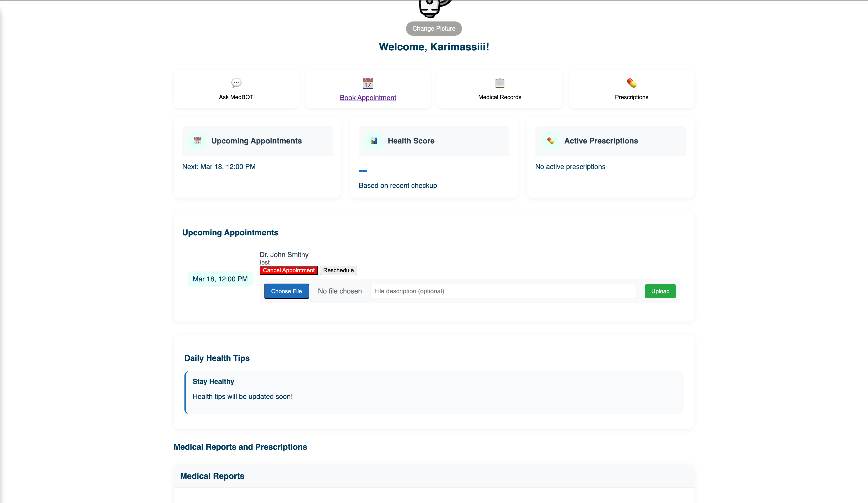Select the Prescriptions pill icon
Image resolution: width=868 pixels, height=503 pixels.
click(x=631, y=83)
